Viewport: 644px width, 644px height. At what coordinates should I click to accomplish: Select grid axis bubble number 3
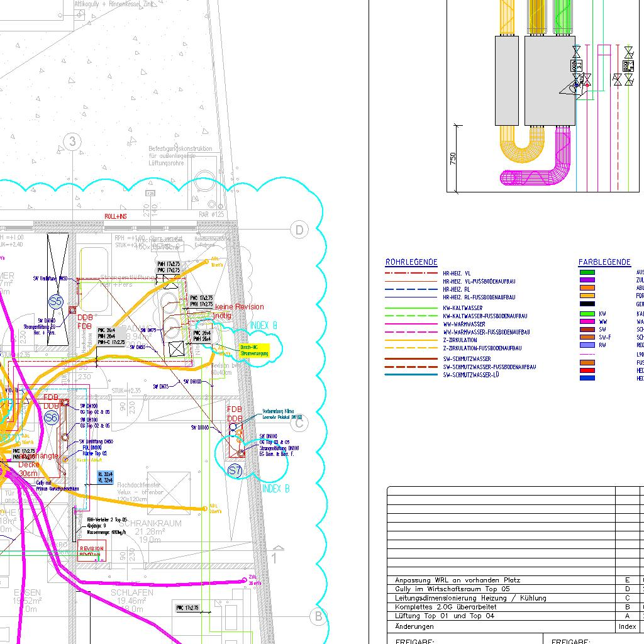(x=73, y=142)
